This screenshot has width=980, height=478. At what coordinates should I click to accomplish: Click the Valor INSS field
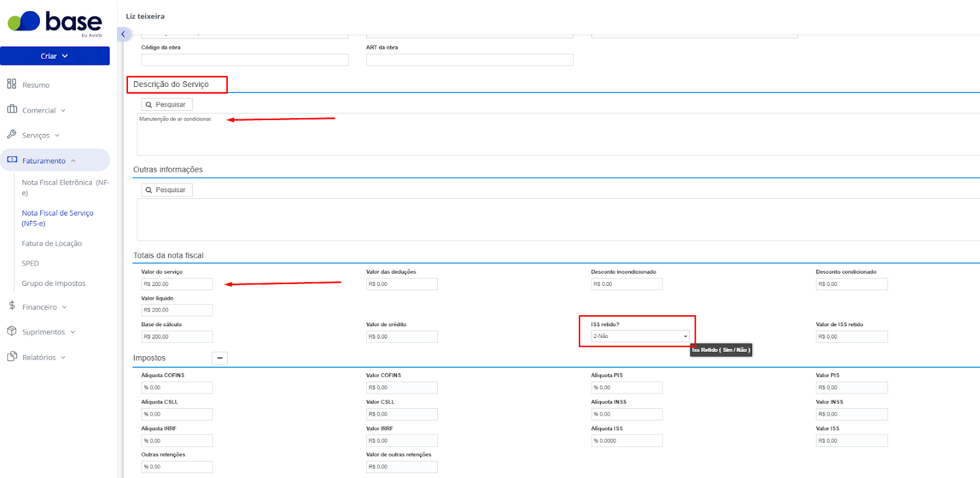point(851,414)
